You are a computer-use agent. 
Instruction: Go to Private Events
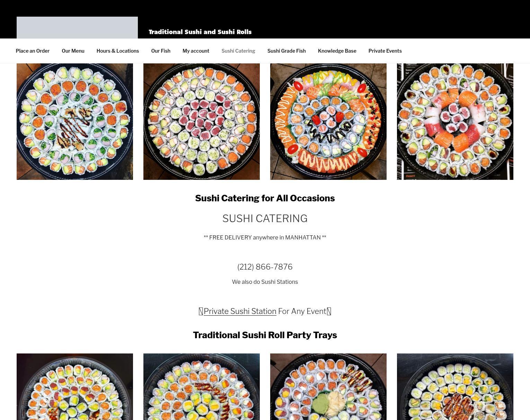point(385,51)
